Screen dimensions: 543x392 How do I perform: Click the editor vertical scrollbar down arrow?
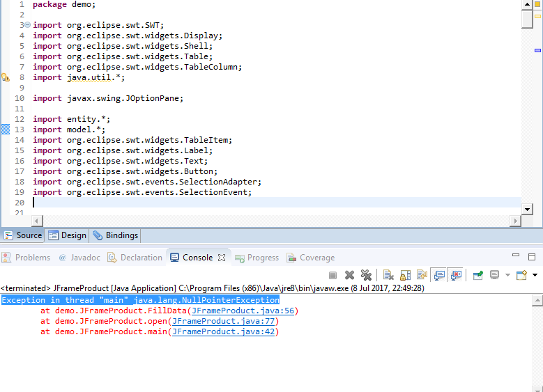pos(527,209)
